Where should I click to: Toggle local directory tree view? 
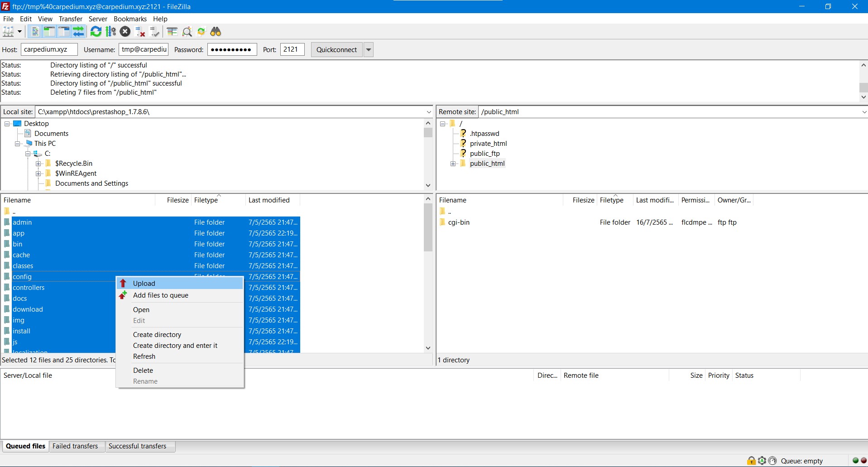(x=49, y=32)
